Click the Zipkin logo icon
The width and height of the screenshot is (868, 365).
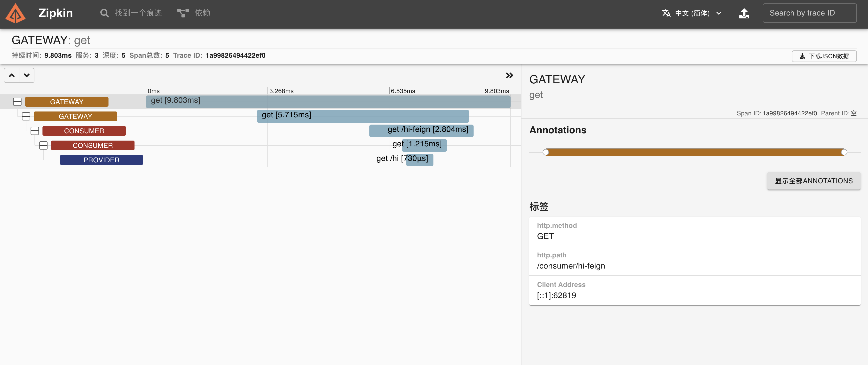16,14
